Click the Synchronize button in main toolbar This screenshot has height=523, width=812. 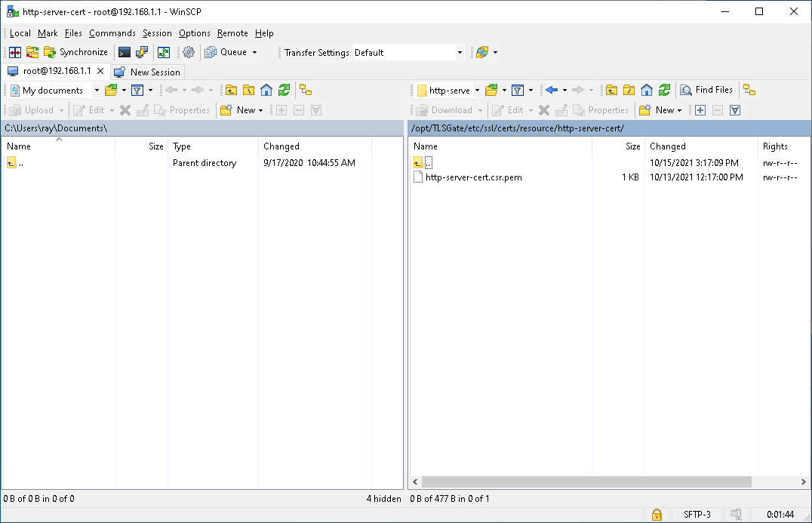point(76,52)
